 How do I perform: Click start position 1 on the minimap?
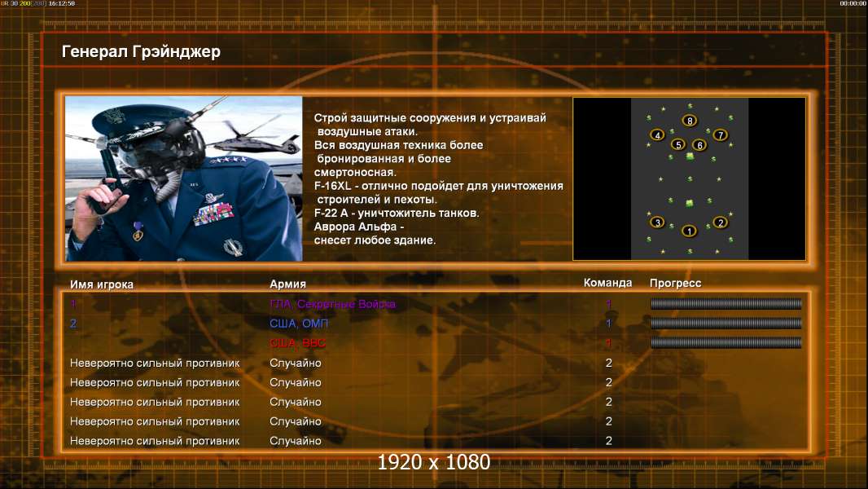(x=689, y=231)
